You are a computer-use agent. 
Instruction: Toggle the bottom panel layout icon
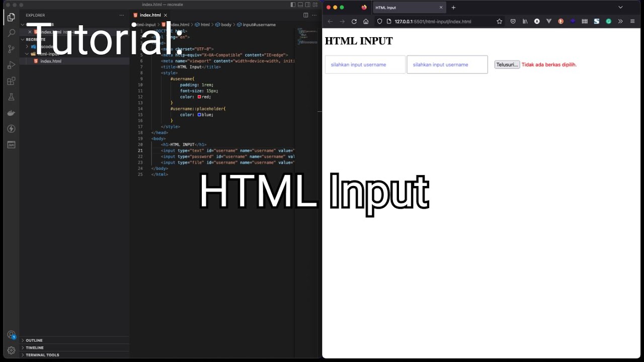pos(300,5)
